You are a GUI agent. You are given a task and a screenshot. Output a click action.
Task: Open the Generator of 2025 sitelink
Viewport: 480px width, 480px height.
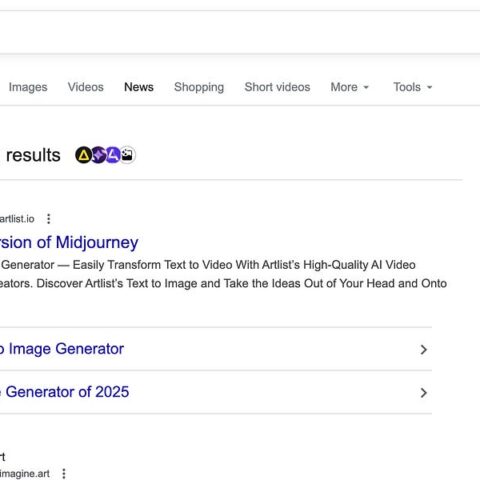(x=64, y=392)
